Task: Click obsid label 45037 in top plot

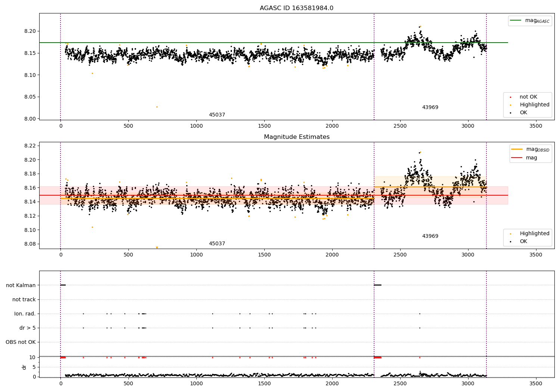Action: coord(217,115)
